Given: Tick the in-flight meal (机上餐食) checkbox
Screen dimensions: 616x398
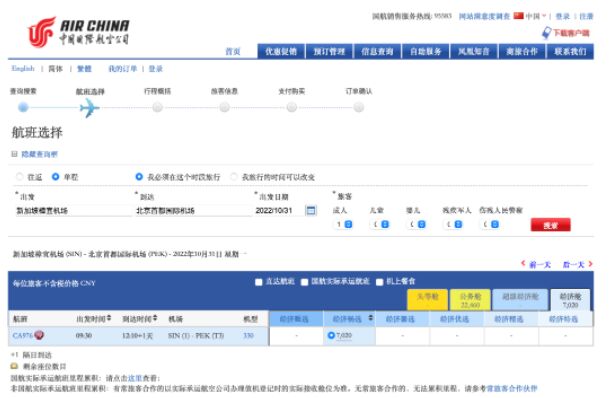Looking at the screenshot, I should 380,282.
